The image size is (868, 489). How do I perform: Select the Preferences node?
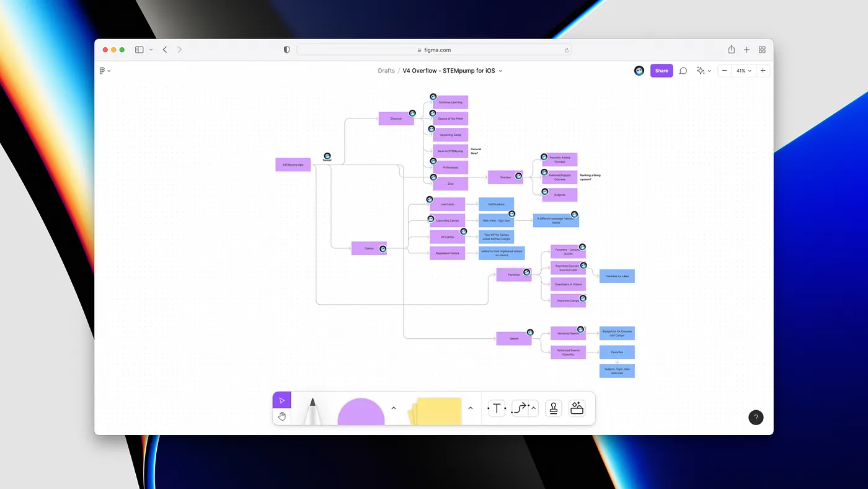pos(450,168)
